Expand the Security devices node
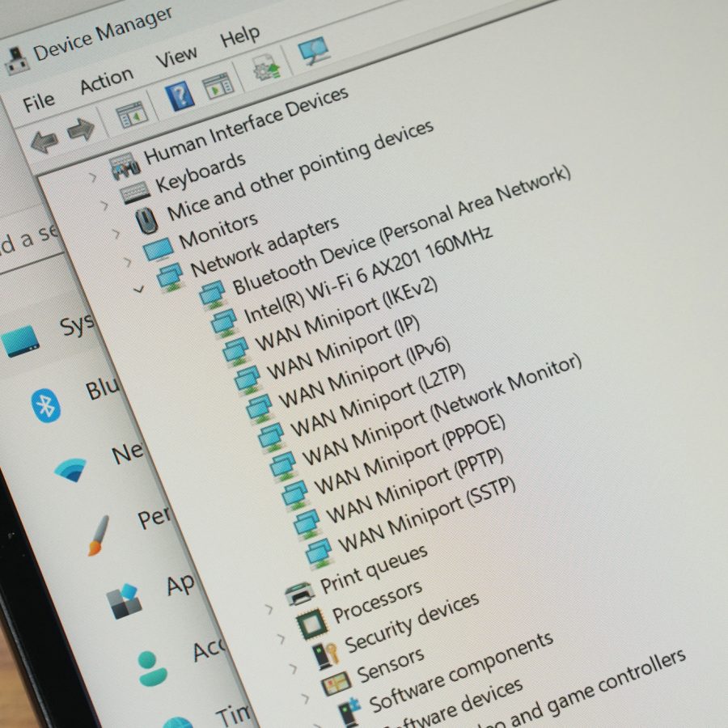The height and width of the screenshot is (728, 728). [293, 669]
